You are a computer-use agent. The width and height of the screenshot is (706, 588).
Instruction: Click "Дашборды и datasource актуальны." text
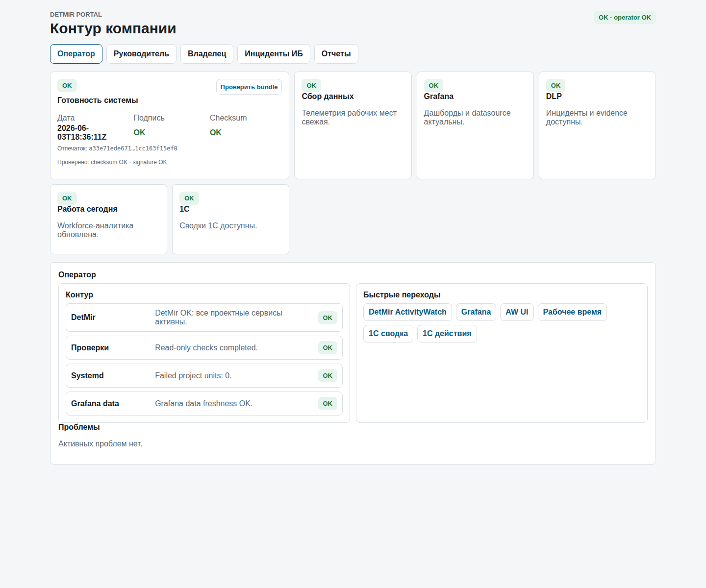(x=467, y=118)
